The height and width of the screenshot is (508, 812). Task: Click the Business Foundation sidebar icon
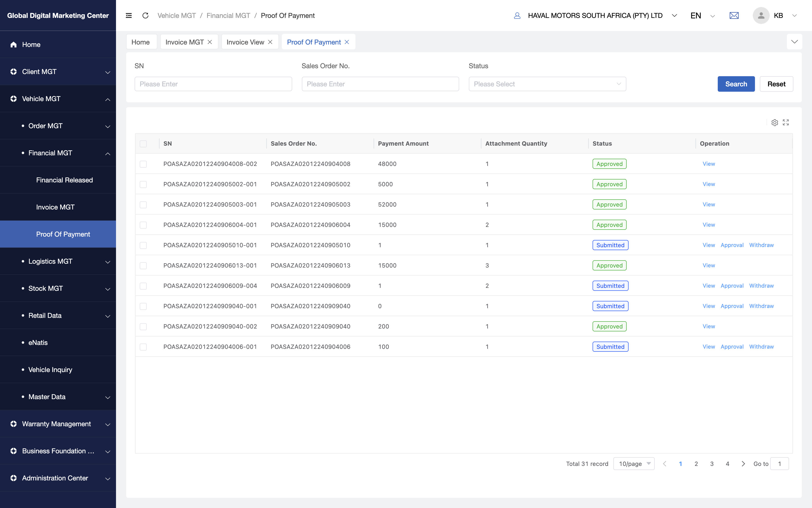tap(14, 451)
